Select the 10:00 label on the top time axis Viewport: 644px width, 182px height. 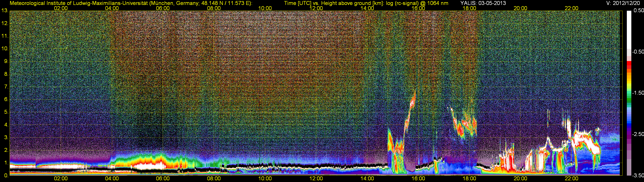[x=265, y=8]
